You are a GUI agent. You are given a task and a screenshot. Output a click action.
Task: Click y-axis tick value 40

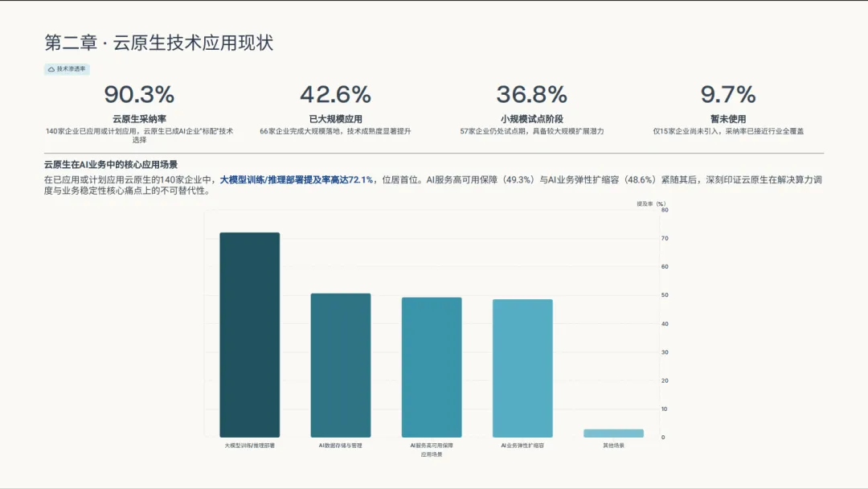pyautogui.click(x=665, y=324)
